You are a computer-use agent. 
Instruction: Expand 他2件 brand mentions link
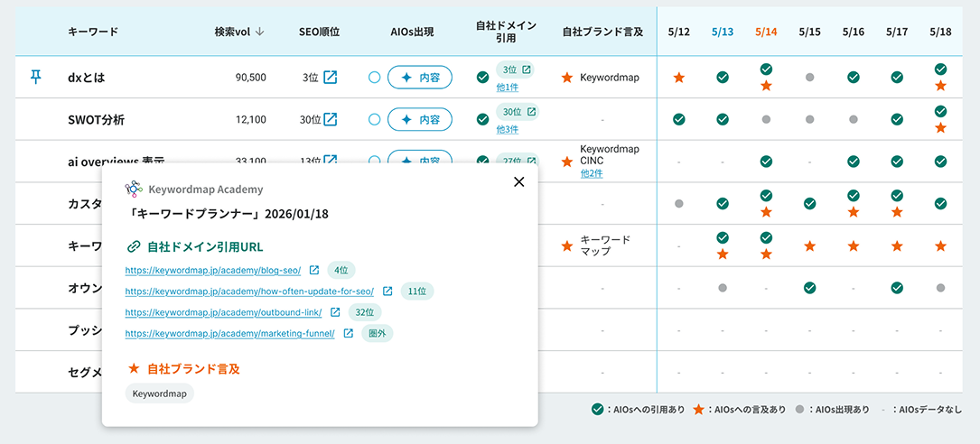(x=592, y=173)
